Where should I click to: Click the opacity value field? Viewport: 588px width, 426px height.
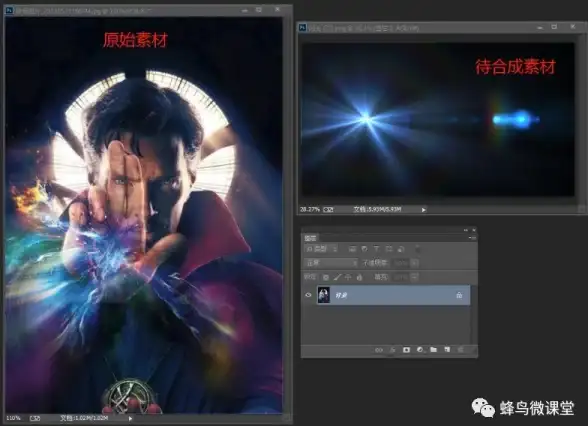pos(401,263)
